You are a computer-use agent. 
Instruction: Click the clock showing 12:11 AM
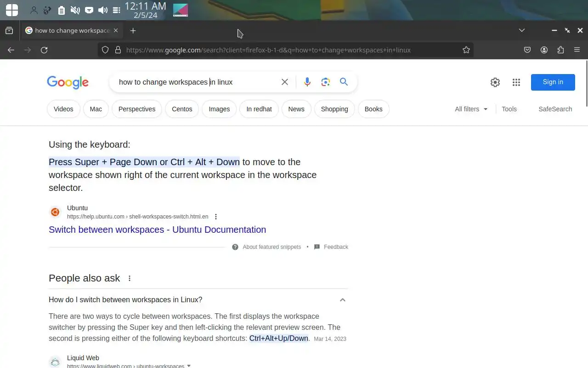(x=145, y=10)
